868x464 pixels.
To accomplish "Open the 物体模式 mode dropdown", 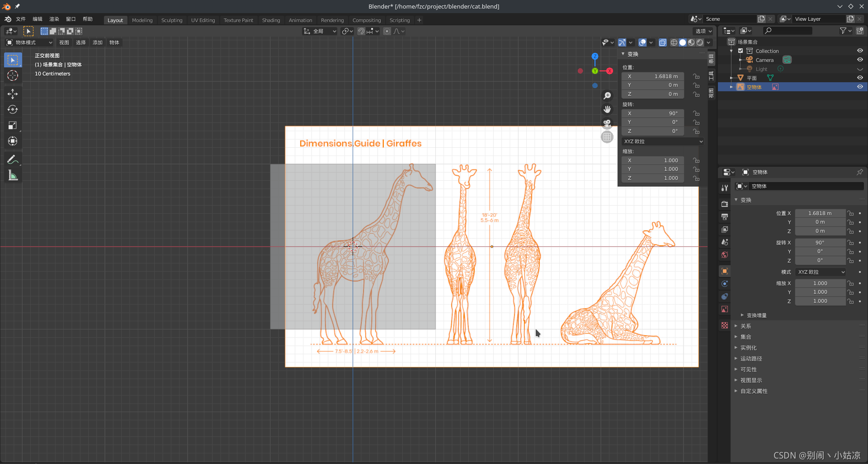I will 30,42.
